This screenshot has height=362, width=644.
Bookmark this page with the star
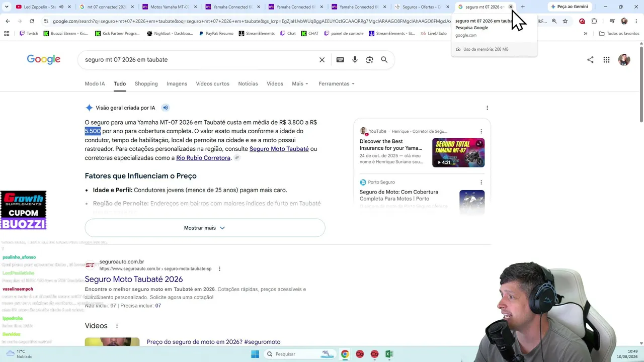click(x=565, y=21)
